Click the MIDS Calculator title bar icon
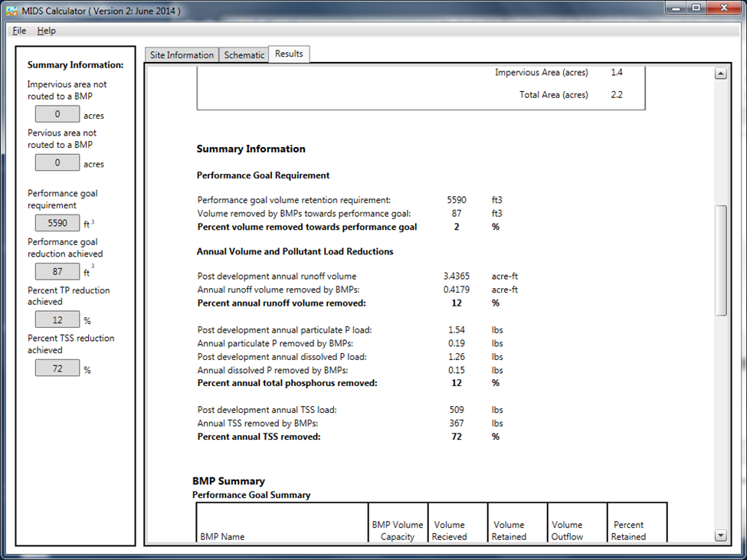 11,8
